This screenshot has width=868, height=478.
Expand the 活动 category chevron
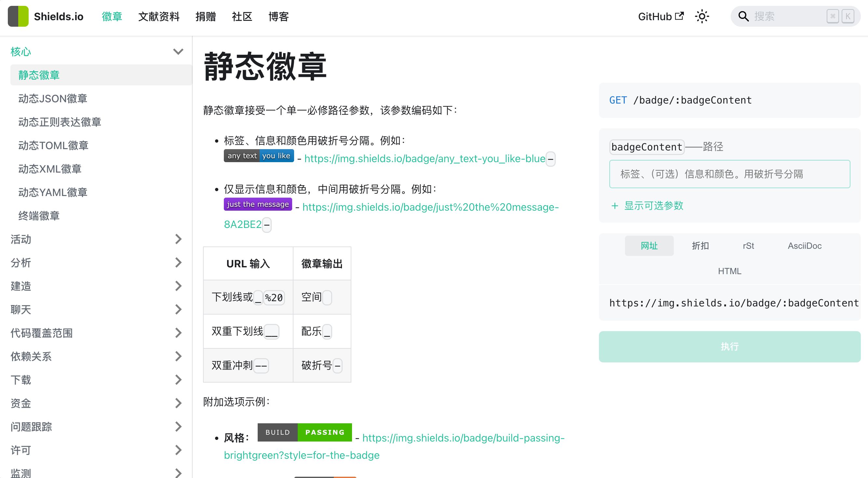(x=178, y=239)
